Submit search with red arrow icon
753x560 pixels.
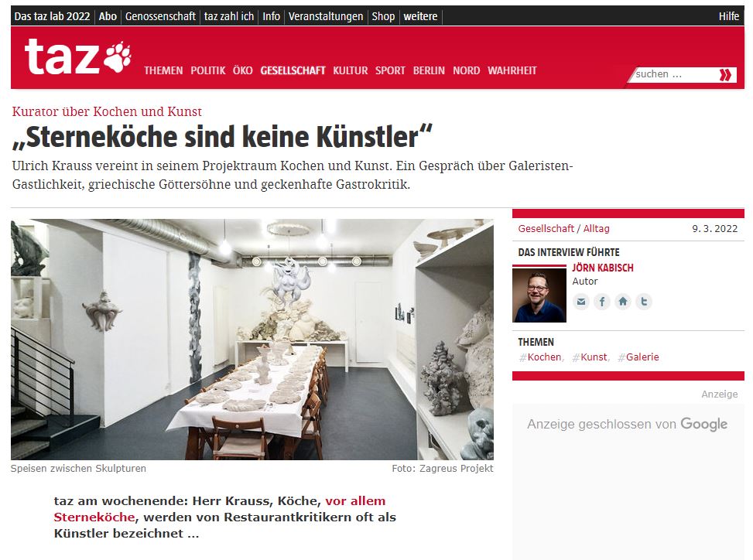(726, 74)
